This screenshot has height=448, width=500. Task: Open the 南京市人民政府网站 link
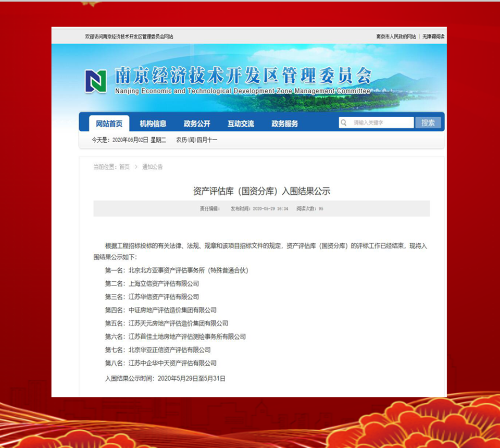396,36
